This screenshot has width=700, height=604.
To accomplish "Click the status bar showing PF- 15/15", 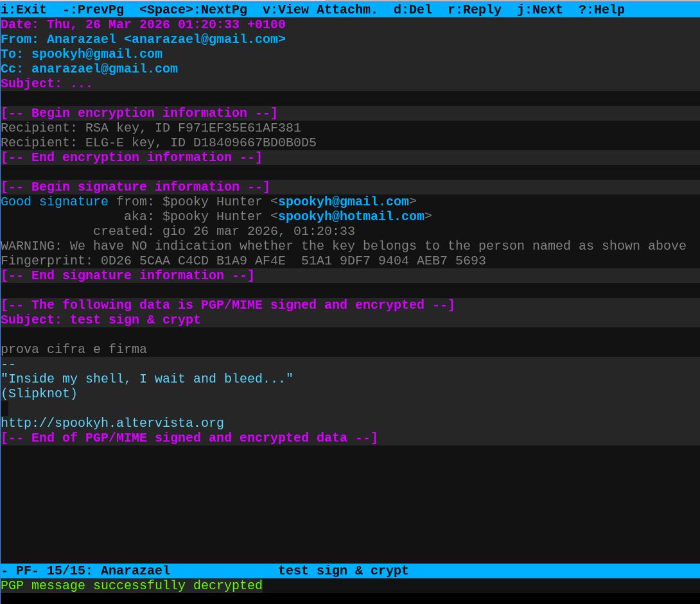I will pyautogui.click(x=204, y=571).
